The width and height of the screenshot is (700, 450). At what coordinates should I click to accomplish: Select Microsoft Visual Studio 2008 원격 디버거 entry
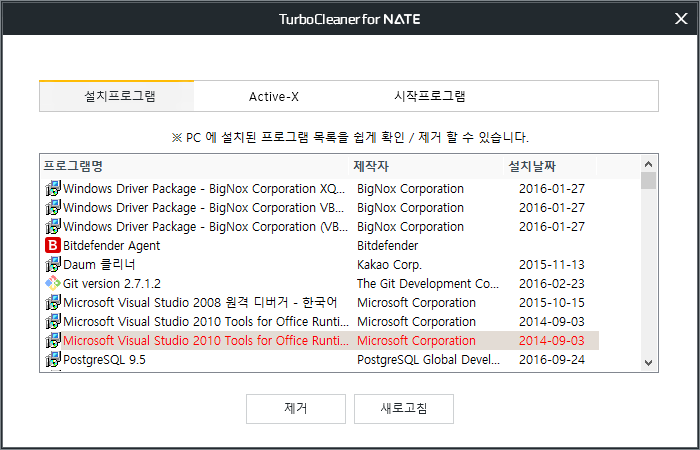coord(200,302)
